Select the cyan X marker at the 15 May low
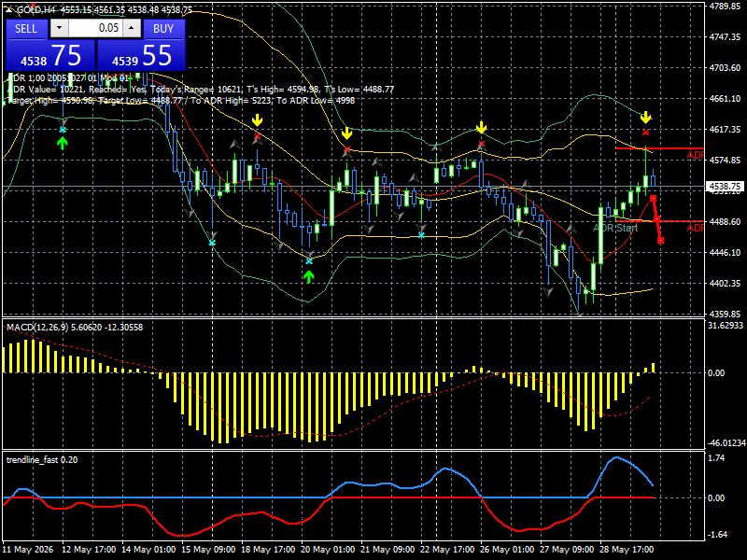 tap(212, 243)
